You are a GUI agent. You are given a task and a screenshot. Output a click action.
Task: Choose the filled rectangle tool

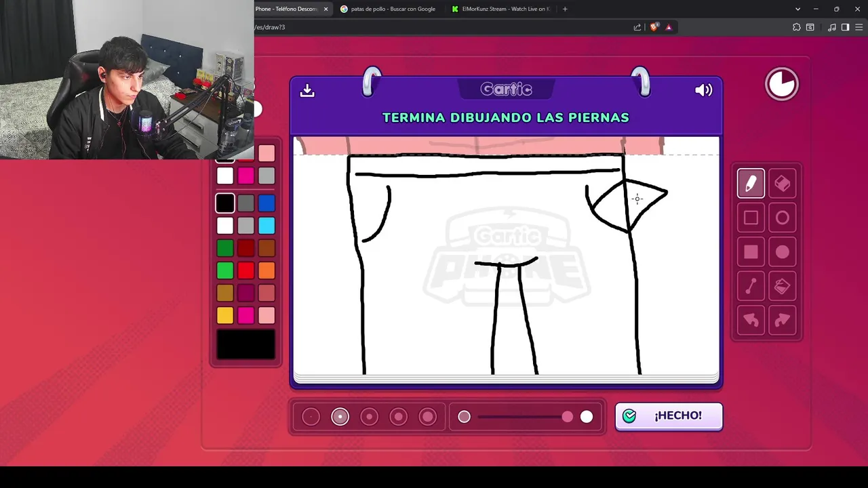751,252
